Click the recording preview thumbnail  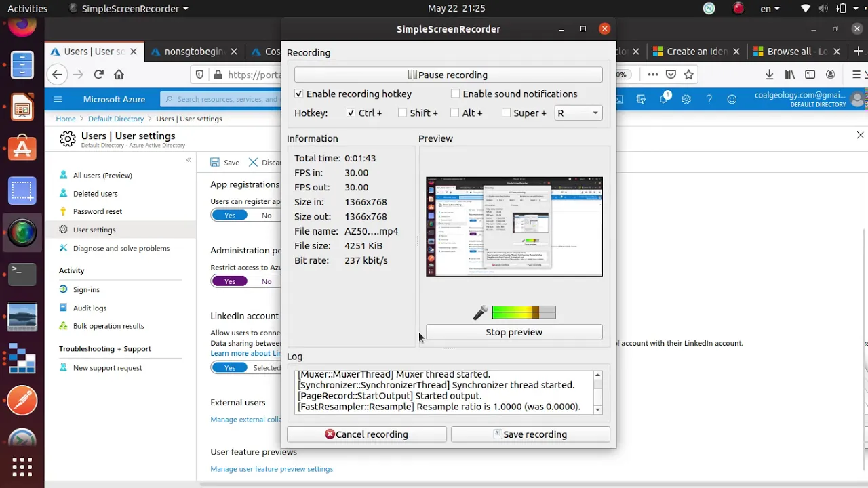514,226
